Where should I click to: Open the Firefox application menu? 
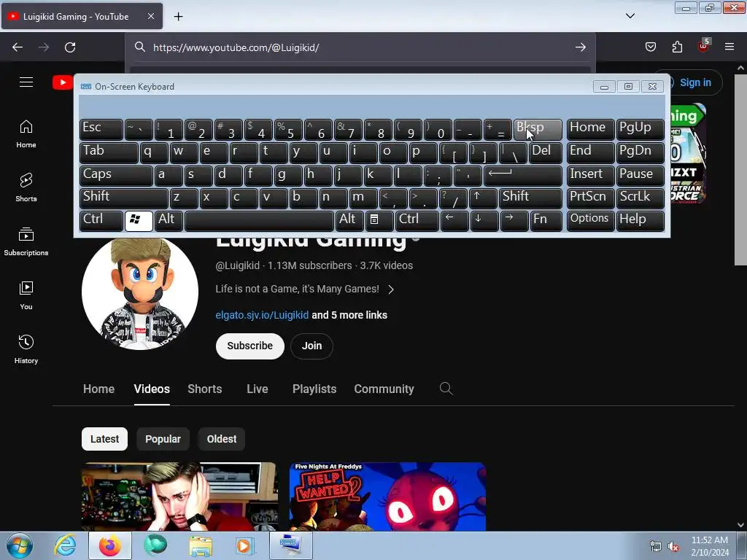pyautogui.click(x=729, y=47)
